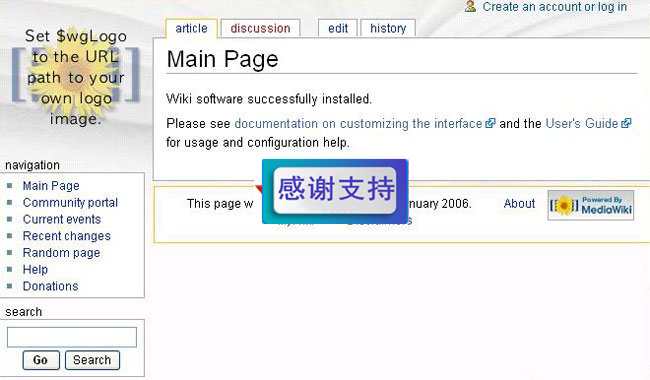
Task: Open Random page link
Action: click(61, 253)
